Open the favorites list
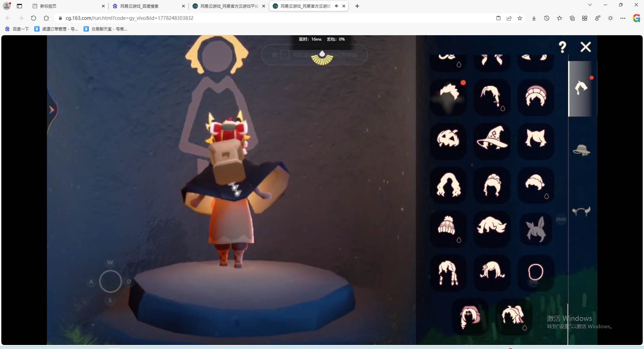The height and width of the screenshot is (349, 644). pos(559,18)
